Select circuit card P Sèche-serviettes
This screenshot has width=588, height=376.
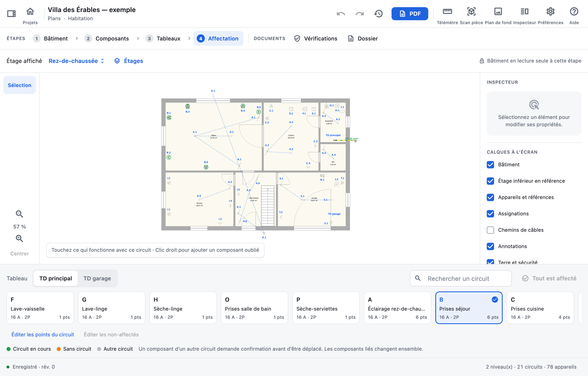tap(326, 308)
